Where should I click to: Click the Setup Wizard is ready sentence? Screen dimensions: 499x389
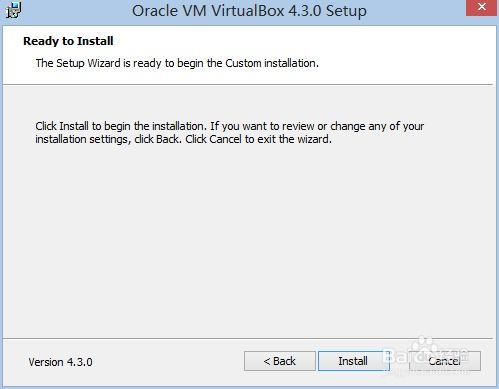[x=177, y=63]
